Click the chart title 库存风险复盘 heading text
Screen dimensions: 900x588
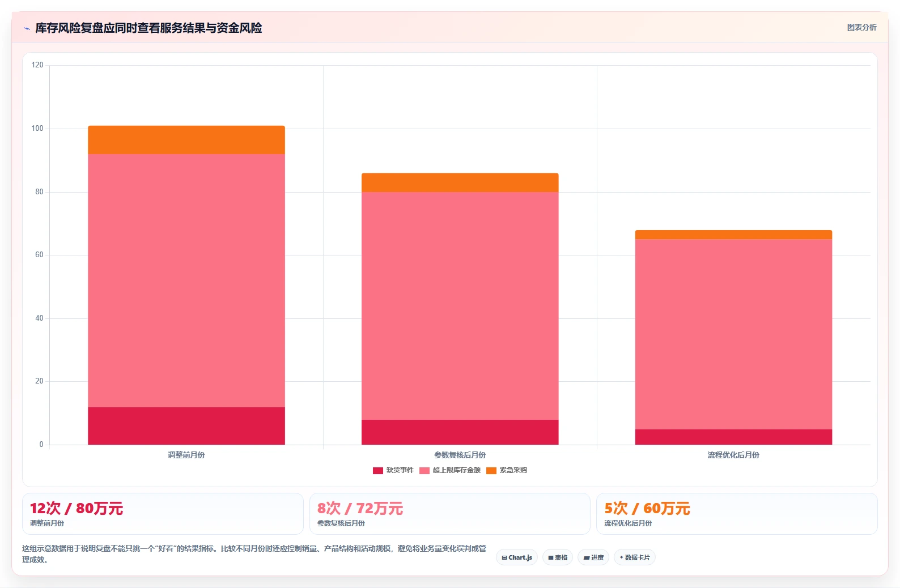point(148,28)
